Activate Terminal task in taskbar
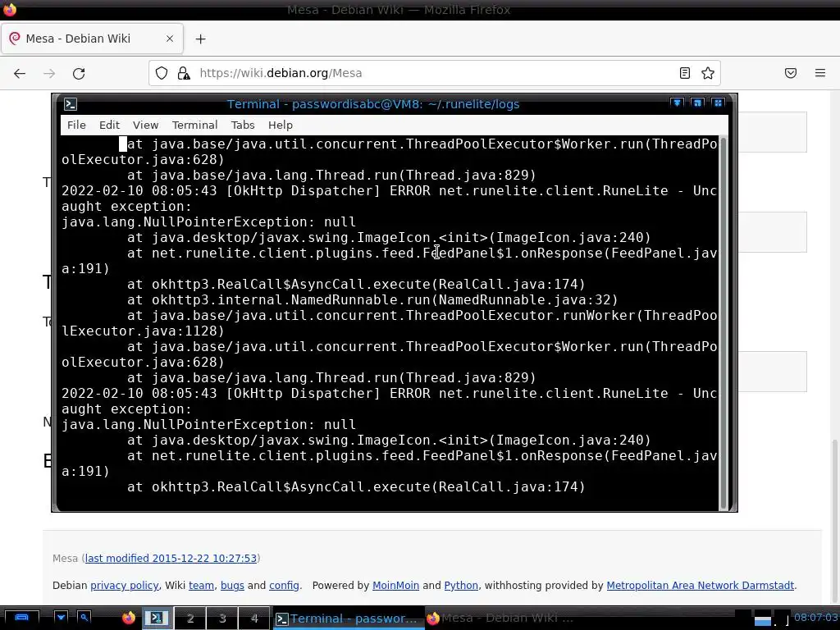The image size is (840, 630). click(x=347, y=619)
